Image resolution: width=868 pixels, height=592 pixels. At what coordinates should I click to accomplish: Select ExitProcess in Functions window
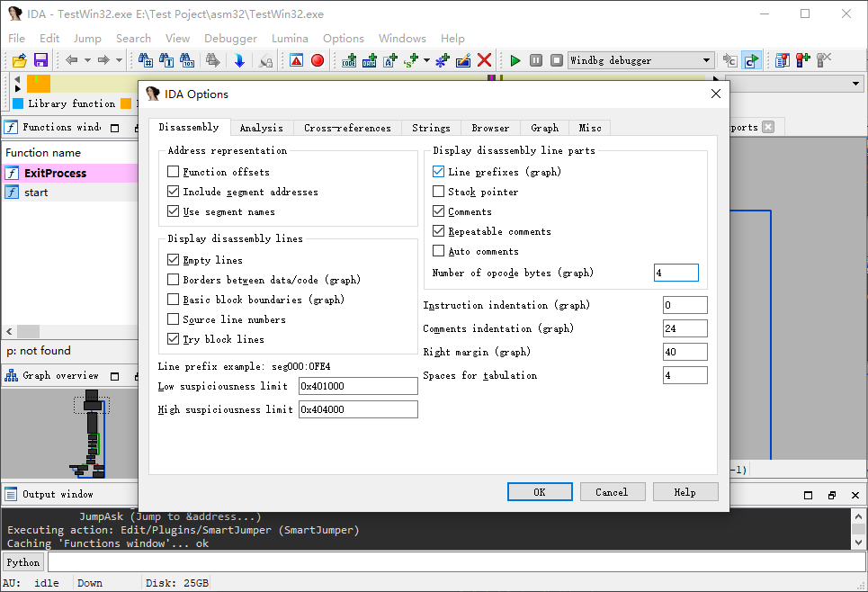click(x=70, y=173)
